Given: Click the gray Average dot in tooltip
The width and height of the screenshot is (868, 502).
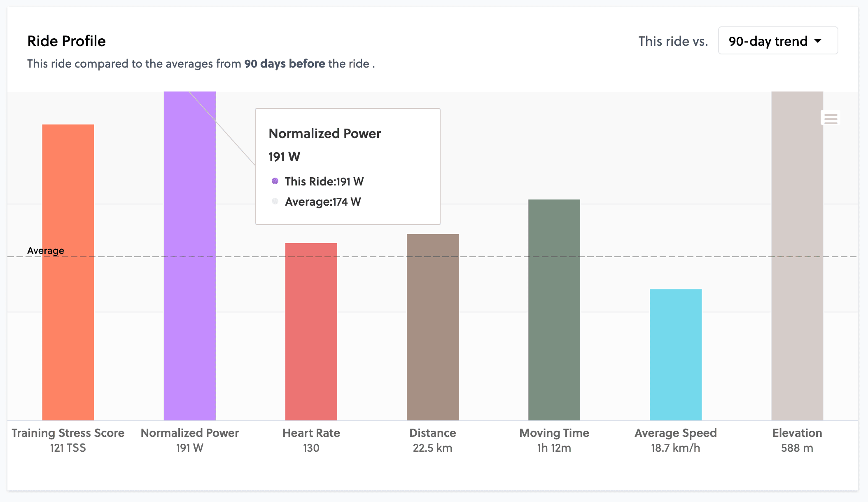Looking at the screenshot, I should [275, 201].
